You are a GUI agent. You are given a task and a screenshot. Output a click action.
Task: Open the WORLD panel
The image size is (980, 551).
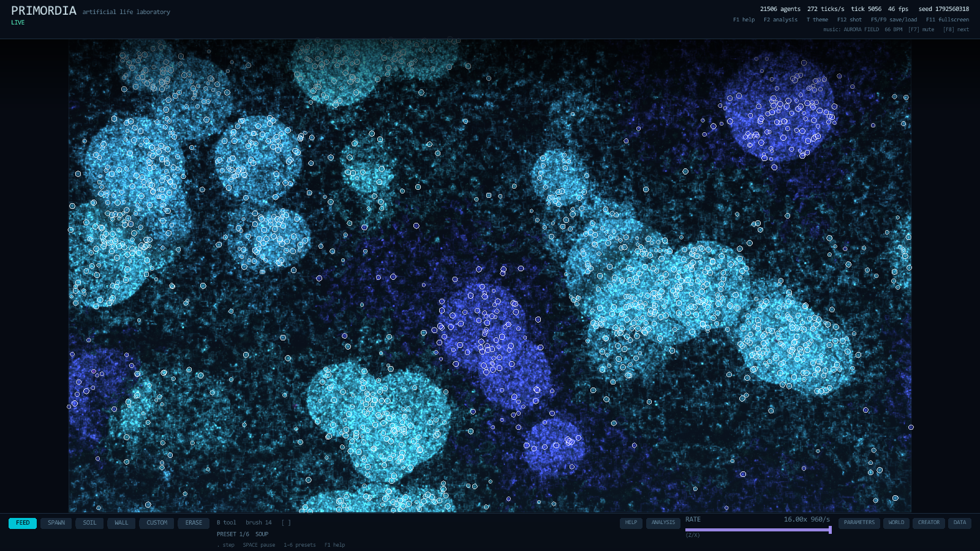(896, 523)
